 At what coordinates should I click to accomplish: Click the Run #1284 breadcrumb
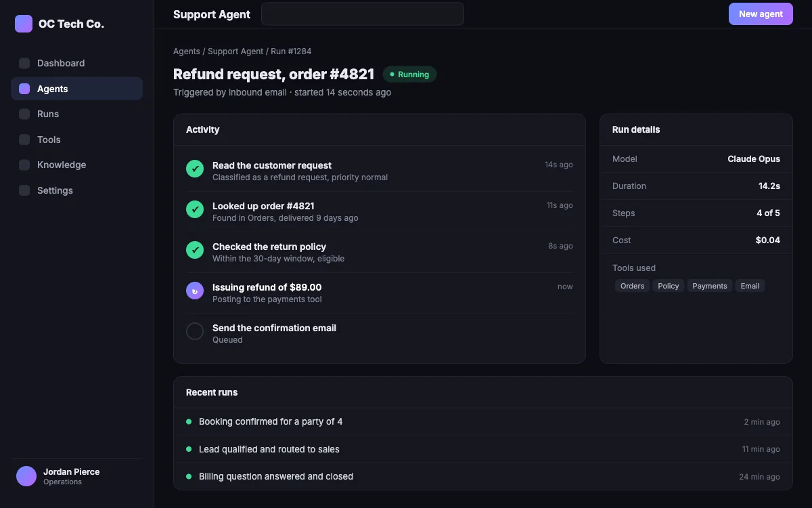click(291, 51)
